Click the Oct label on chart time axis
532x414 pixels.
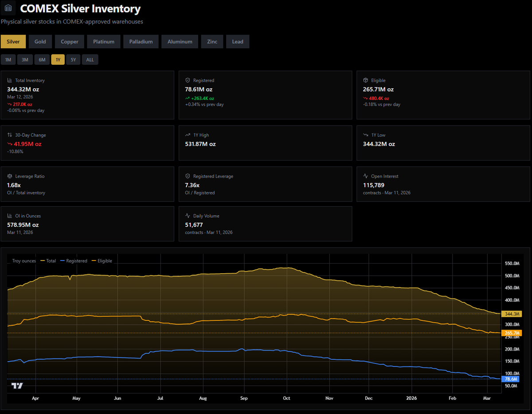286,398
